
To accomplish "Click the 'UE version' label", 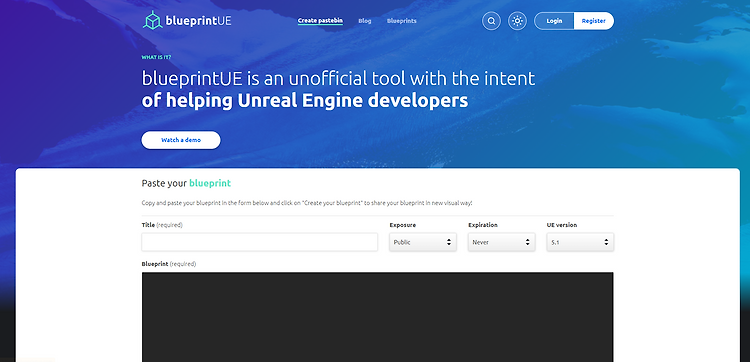I will 562,225.
